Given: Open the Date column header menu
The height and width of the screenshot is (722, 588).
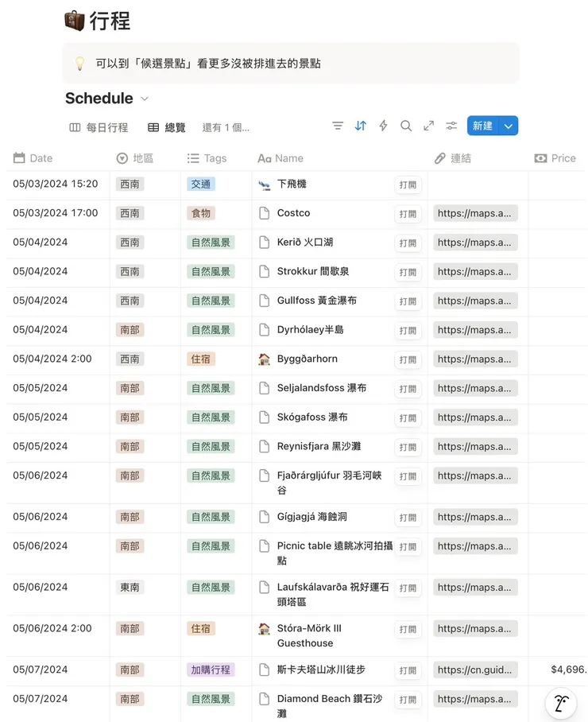Looking at the screenshot, I should tap(33, 158).
